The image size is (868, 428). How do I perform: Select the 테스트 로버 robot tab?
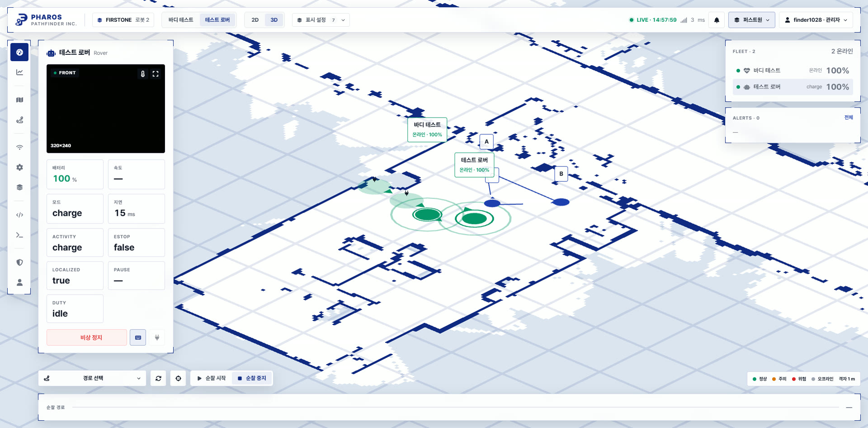coord(217,20)
